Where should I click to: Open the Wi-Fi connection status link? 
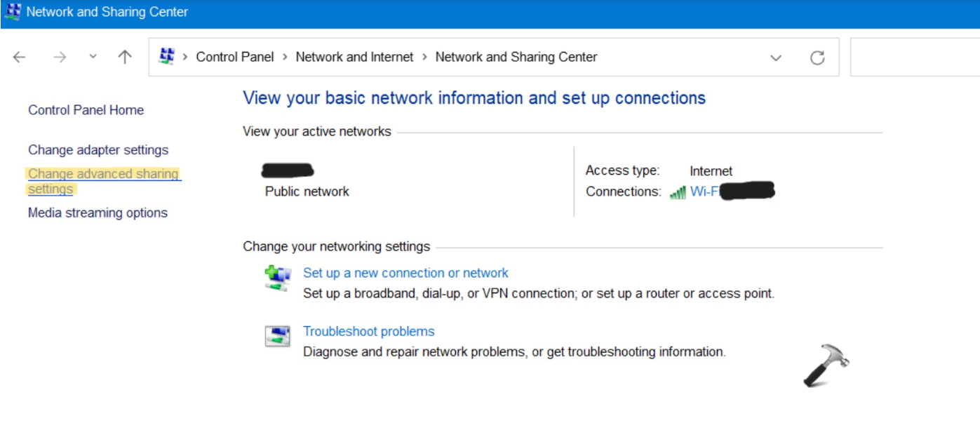pos(704,192)
